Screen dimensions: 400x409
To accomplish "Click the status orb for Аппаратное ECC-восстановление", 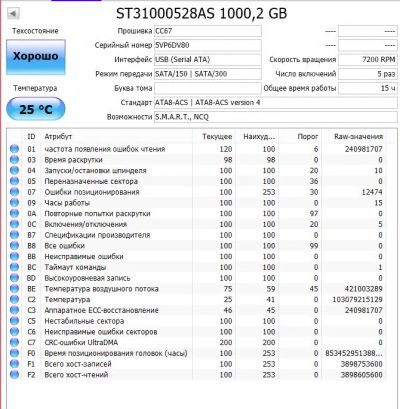I will pos(14,310).
